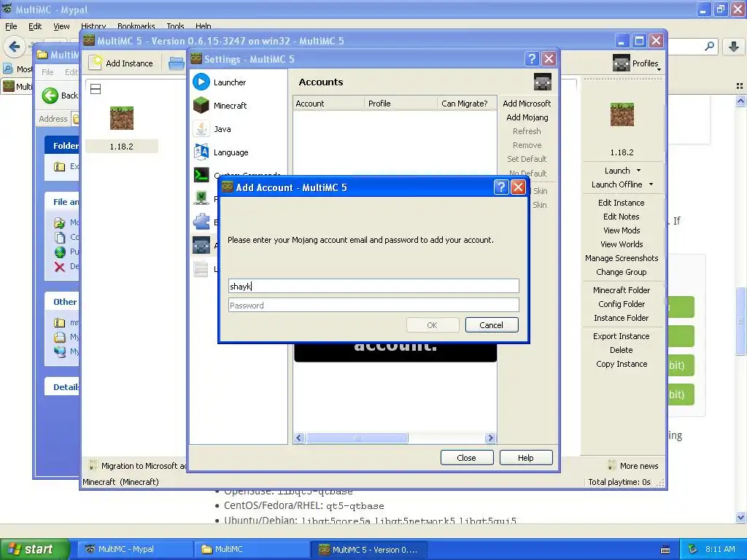Sort by Can Migrate? column header
This screenshot has height=560, width=747.
click(467, 104)
